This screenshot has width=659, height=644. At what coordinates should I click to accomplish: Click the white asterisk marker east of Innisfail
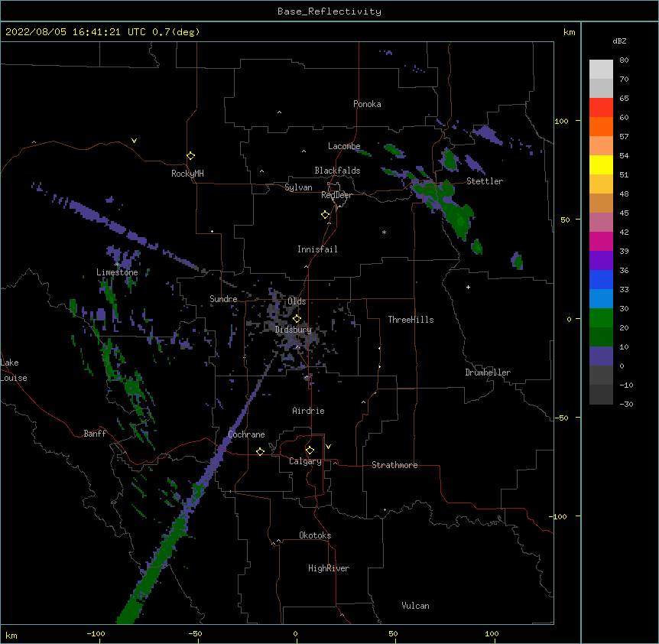384,232
